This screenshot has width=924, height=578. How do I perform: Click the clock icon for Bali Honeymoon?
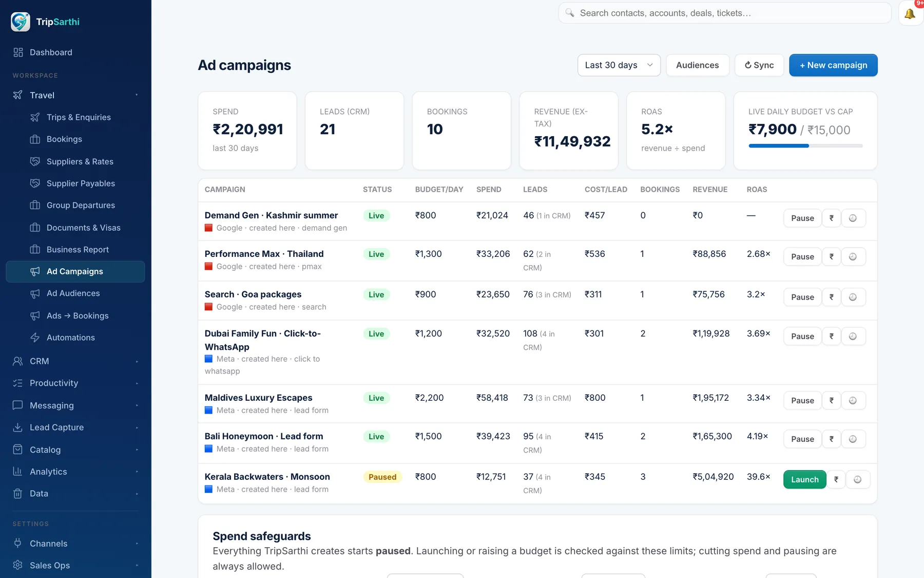pyautogui.click(x=853, y=439)
